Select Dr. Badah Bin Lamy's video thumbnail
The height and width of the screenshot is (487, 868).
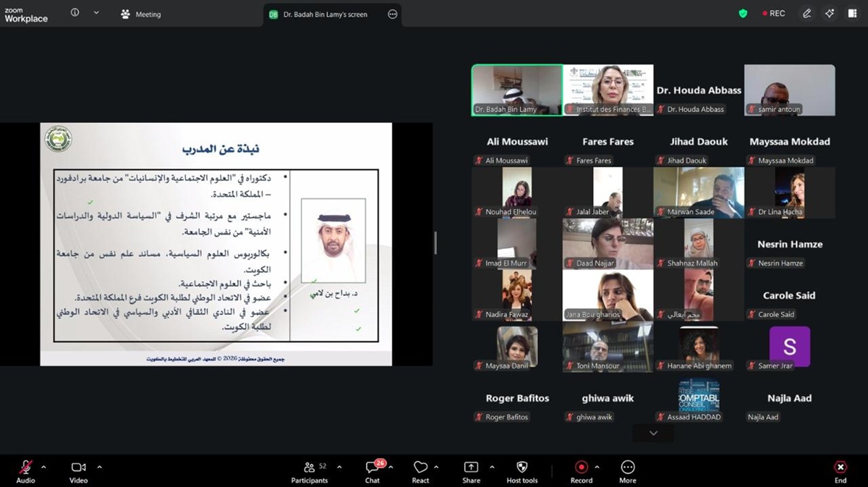516,90
